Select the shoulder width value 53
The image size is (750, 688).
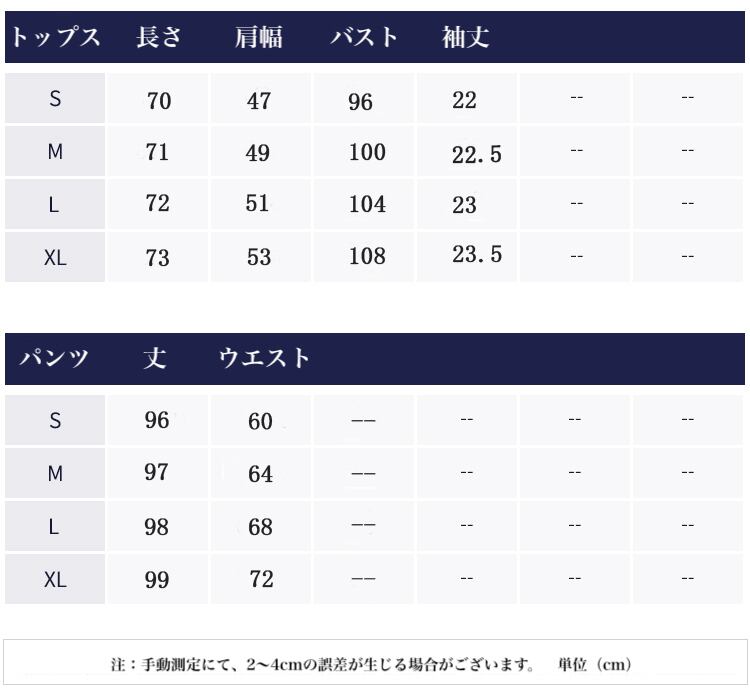coord(259,257)
